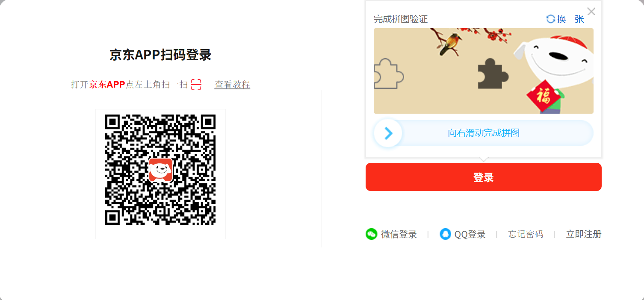Open the 忘记密码 link
Screen dimensions: 644x300
(526, 234)
